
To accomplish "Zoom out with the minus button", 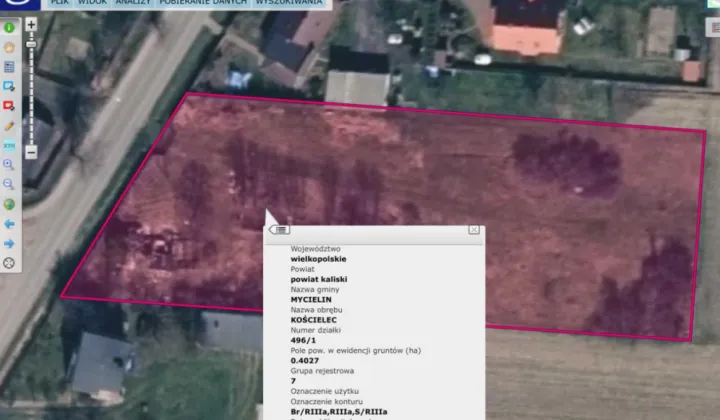I will [31, 152].
